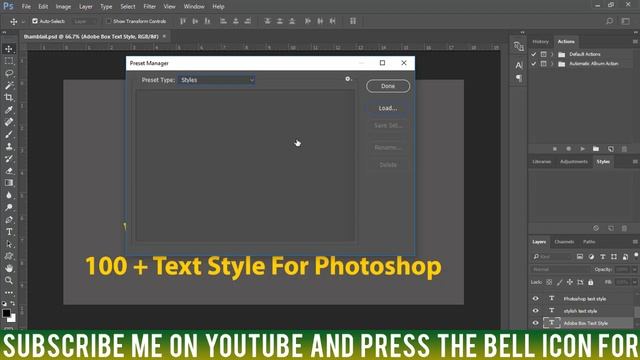The height and width of the screenshot is (360, 640).
Task: Select the Eyedropper tool
Action: point(9,110)
